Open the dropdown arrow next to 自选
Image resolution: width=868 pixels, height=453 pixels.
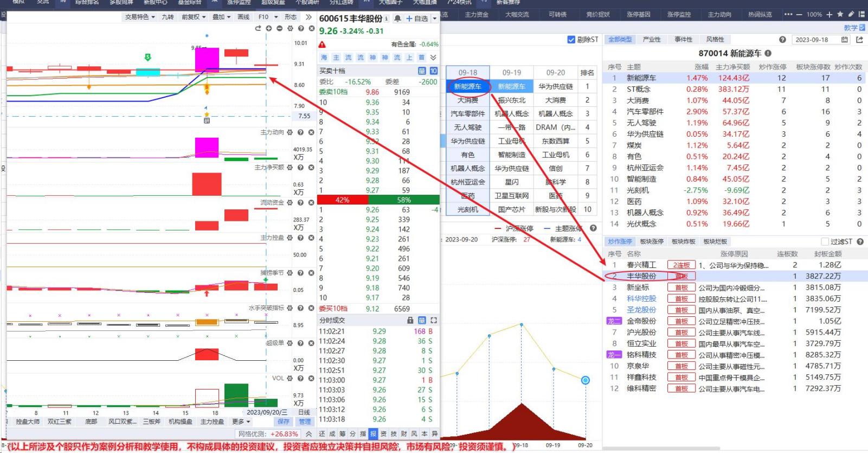click(x=435, y=18)
